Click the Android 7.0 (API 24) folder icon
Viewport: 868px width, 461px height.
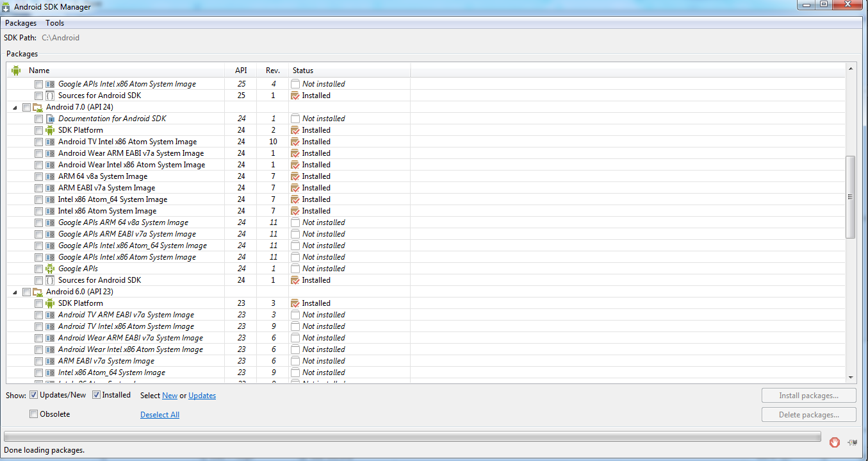(x=38, y=107)
